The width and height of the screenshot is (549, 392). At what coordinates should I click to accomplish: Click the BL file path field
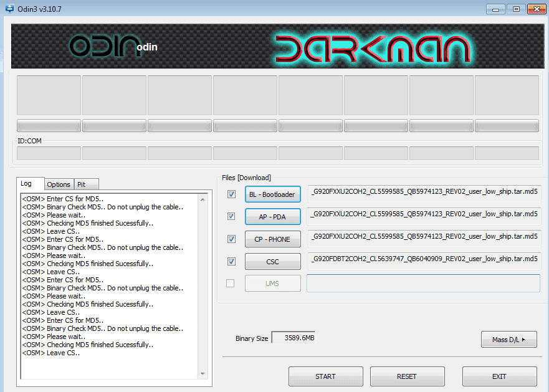click(424, 194)
